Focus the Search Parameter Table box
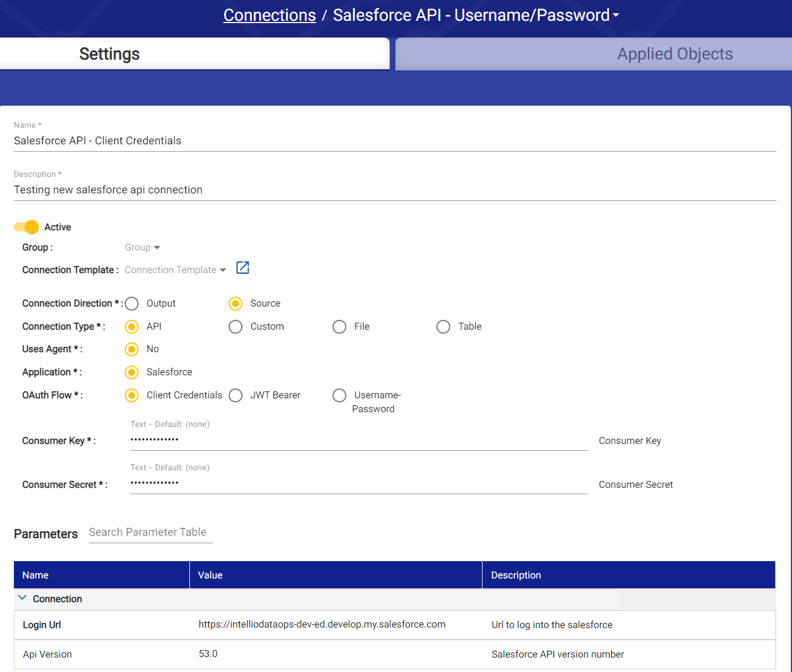Viewport: 792px width, 672px height. tap(151, 532)
